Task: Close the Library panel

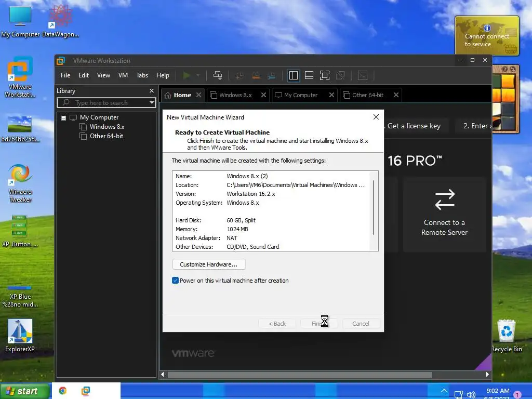Action: [x=152, y=90]
